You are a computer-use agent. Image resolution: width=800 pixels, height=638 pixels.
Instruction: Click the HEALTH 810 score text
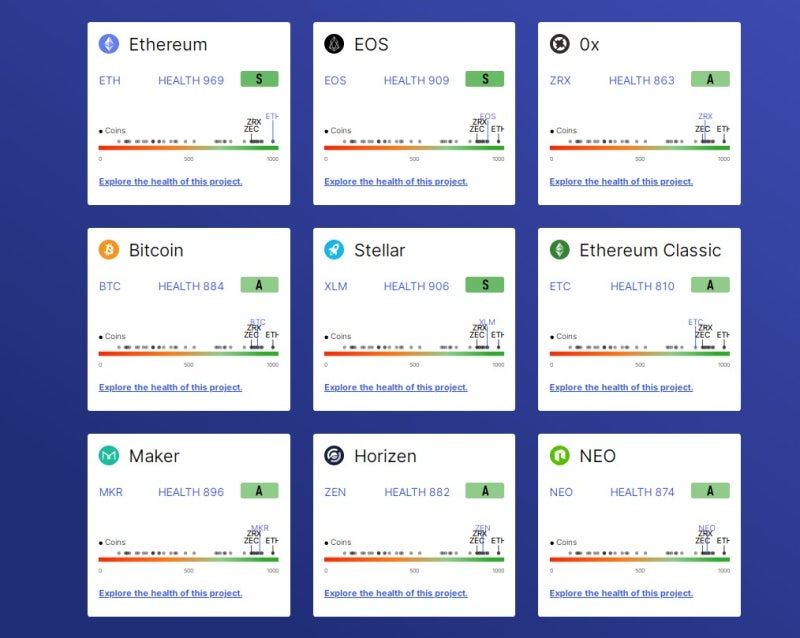[x=642, y=286]
